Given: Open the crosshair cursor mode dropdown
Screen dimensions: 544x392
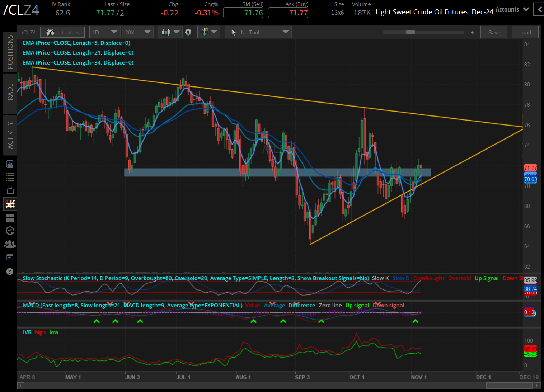Looking at the screenshot, I should 209,32.
